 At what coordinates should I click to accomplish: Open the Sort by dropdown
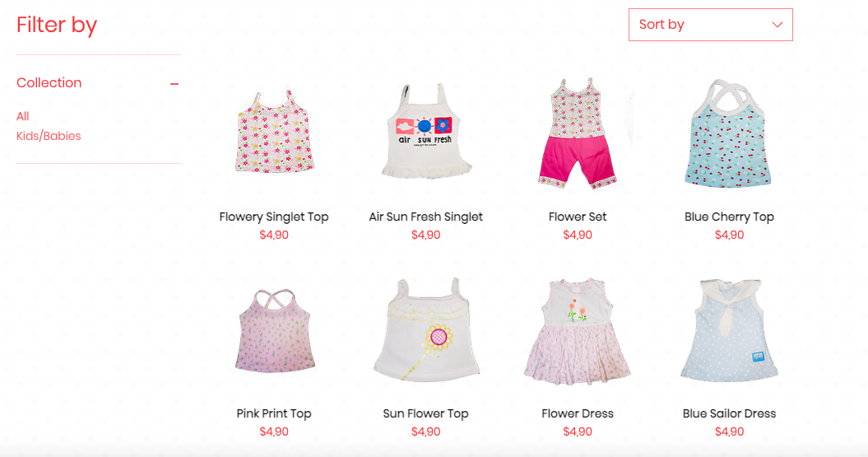pos(710,25)
